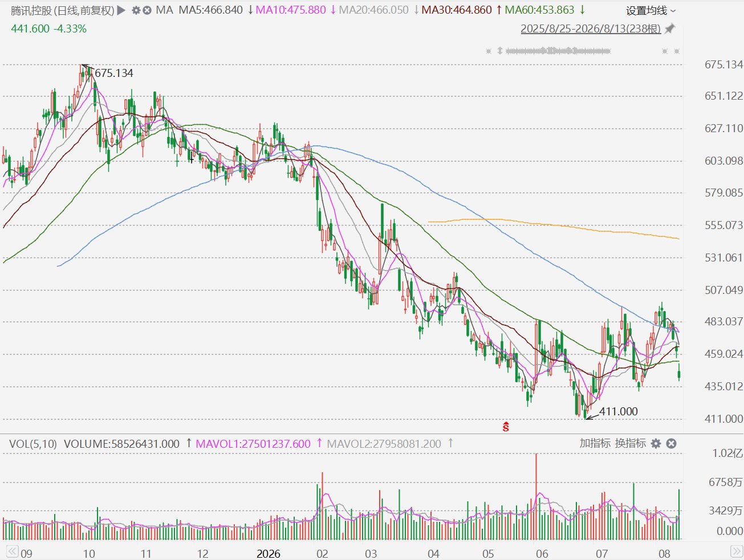
Task: Open the 2025/8/25-2026/8/13 date range link
Action: coord(591,28)
